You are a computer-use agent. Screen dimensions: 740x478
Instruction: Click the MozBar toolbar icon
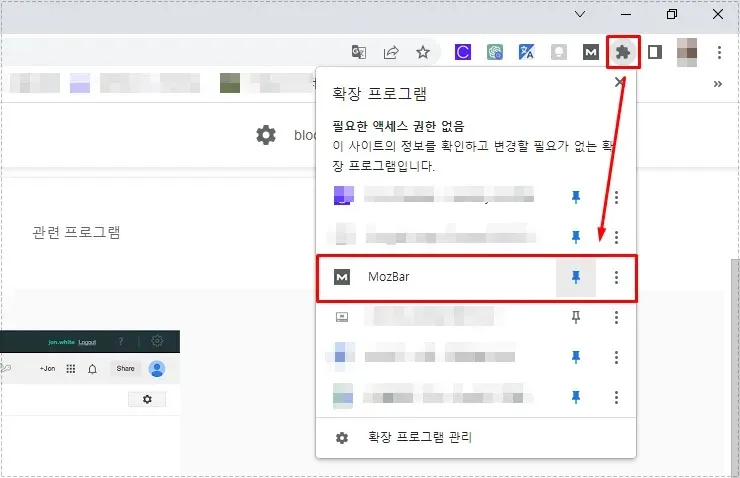point(590,52)
